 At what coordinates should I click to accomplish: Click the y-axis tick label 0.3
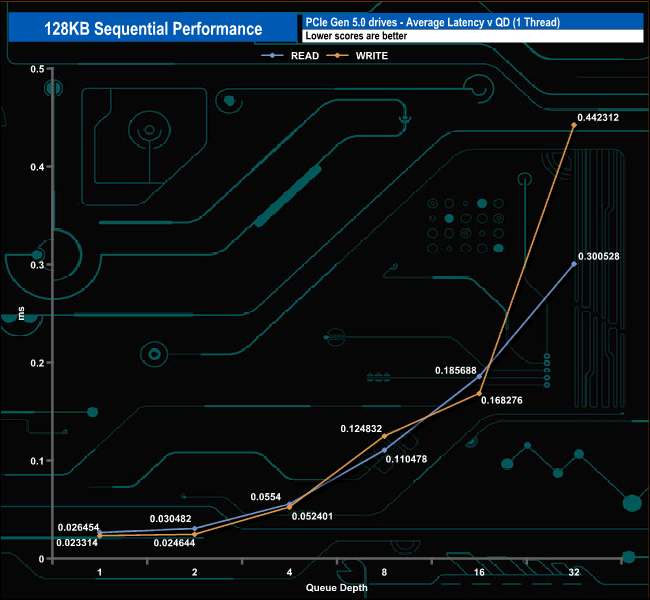point(37,265)
